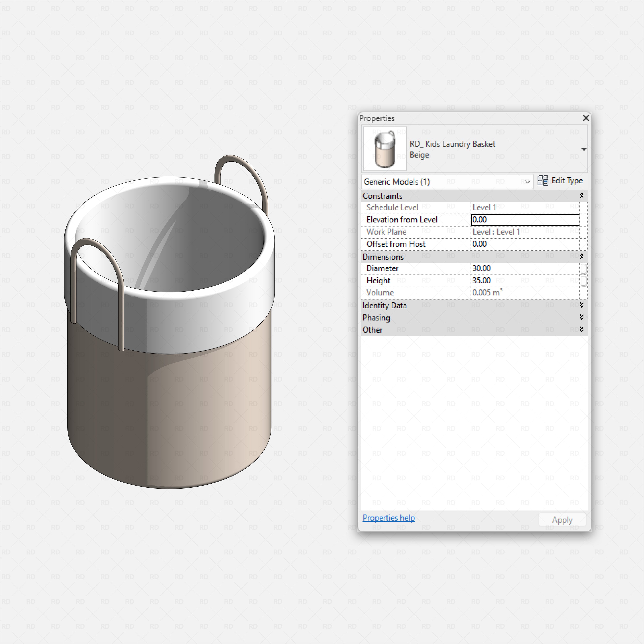Open the Generic Models filter dropdown
Image resolution: width=644 pixels, height=644 pixels.
coord(527,182)
